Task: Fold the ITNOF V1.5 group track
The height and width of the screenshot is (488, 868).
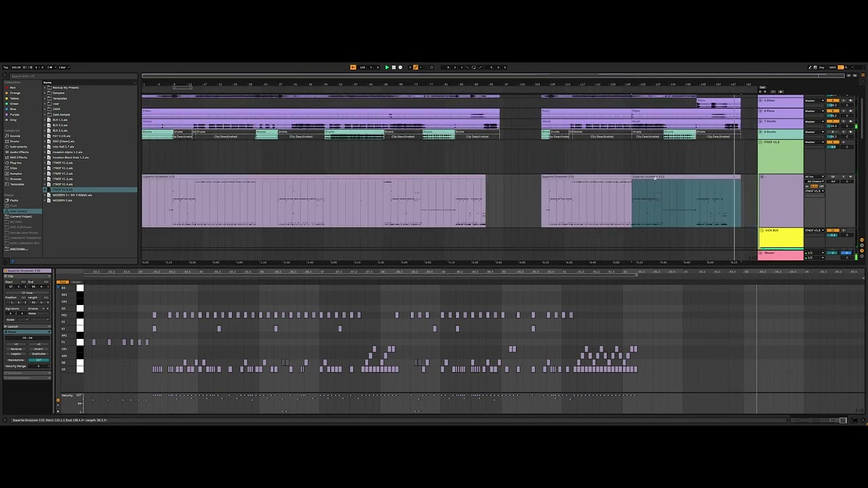Action: click(761, 142)
